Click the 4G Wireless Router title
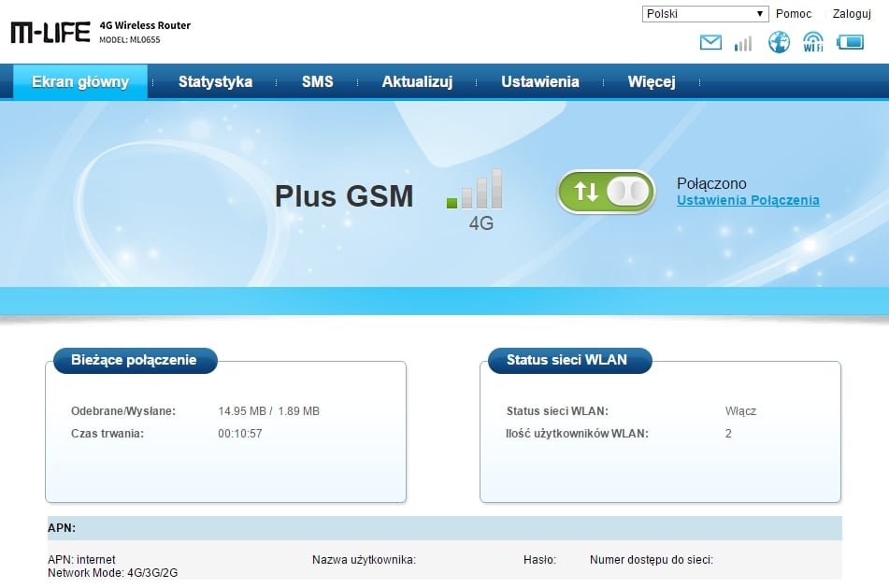 [145, 25]
